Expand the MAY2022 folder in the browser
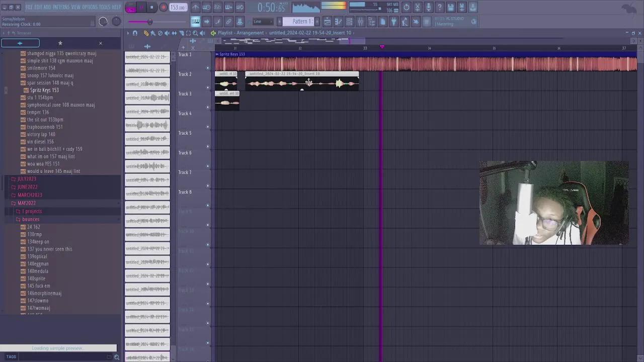Screen dimensions: 644x362 tap(27, 203)
